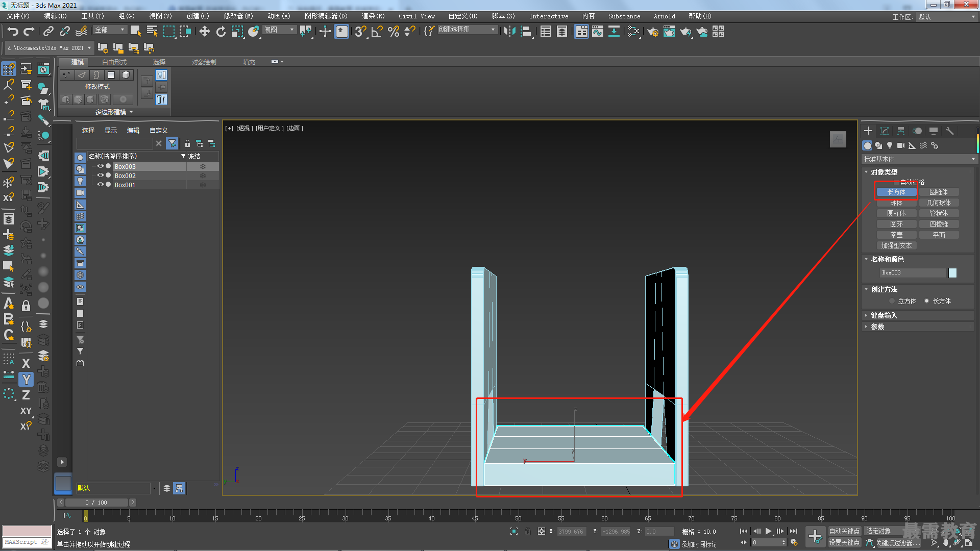The image size is (980, 551).
Task: Open the 多边形建模 ribbon dropdown
Action: click(x=114, y=112)
